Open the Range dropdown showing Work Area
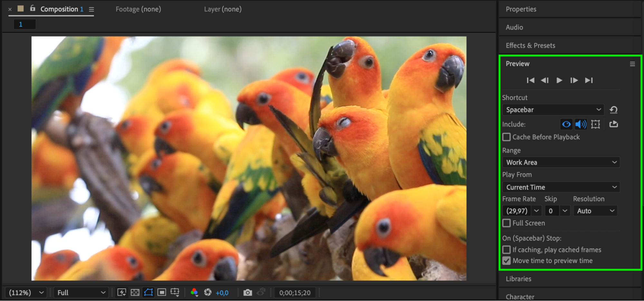The width and height of the screenshot is (644, 301). click(561, 162)
